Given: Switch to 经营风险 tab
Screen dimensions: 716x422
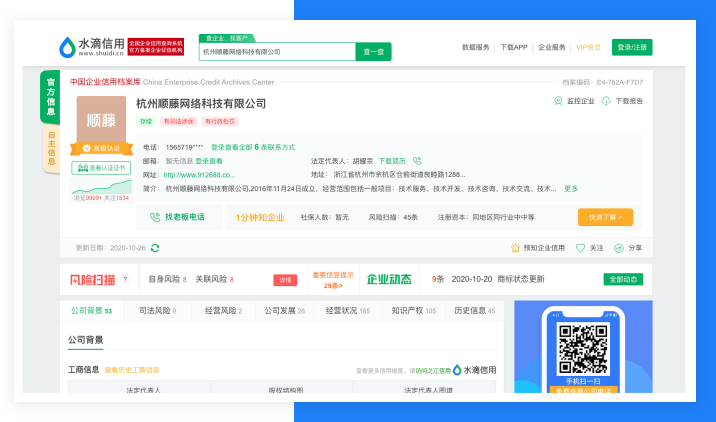Looking at the screenshot, I should click(x=223, y=311).
